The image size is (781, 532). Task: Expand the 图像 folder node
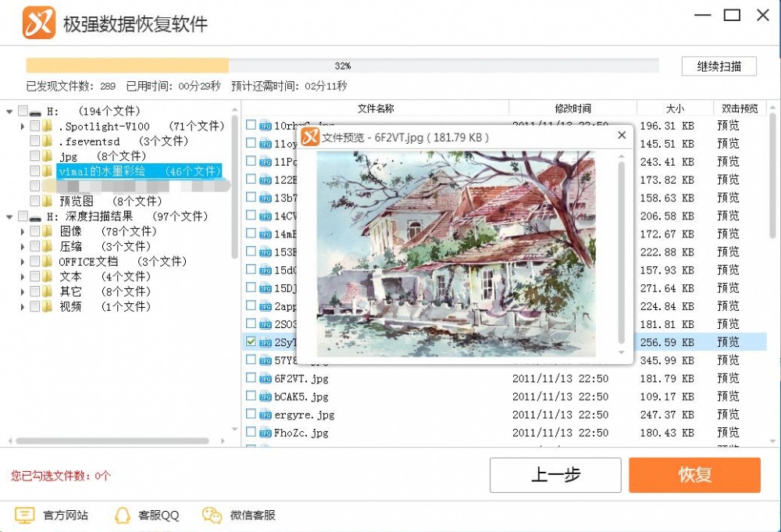[x=22, y=230]
